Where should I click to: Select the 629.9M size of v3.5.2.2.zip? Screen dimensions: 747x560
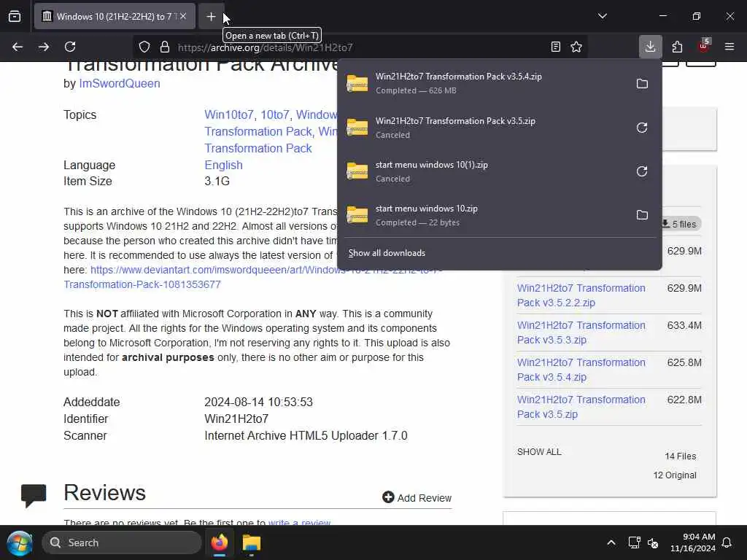pos(684,288)
